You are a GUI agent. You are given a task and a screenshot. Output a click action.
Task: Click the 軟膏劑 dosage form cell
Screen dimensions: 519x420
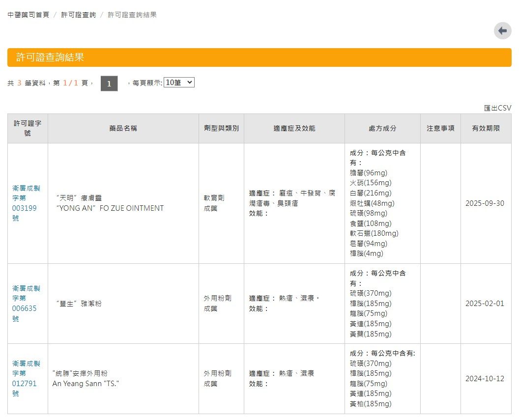point(214,198)
